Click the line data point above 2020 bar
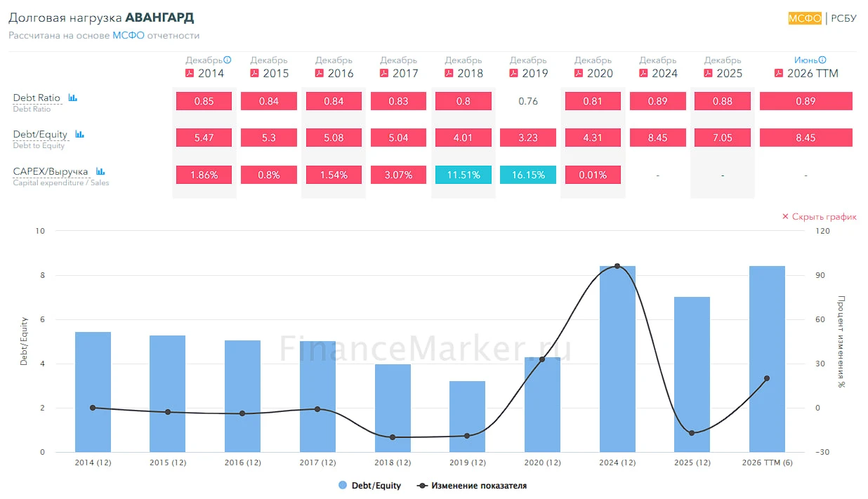 tap(542, 359)
